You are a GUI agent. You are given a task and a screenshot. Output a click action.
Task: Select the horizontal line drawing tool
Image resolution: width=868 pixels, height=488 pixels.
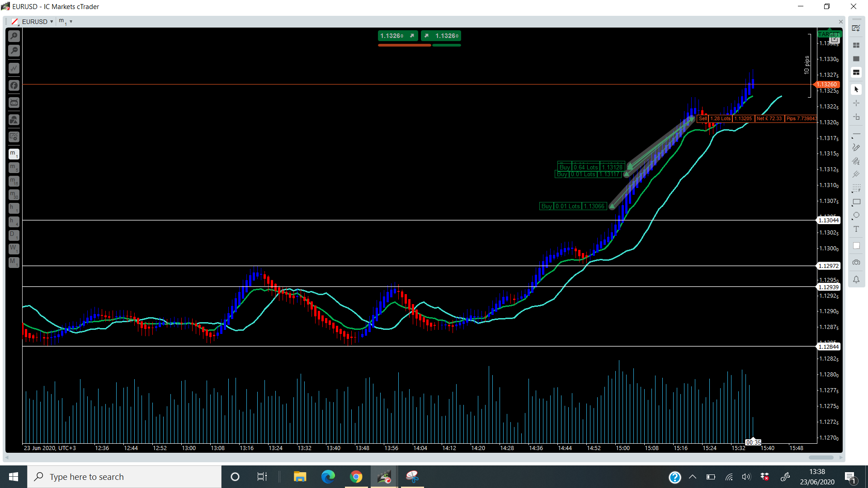click(856, 134)
